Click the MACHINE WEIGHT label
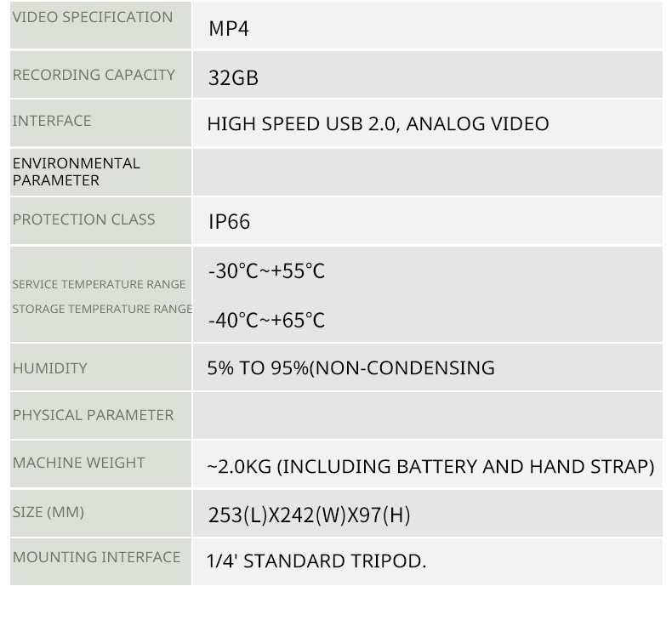672x643 pixels. tap(79, 463)
